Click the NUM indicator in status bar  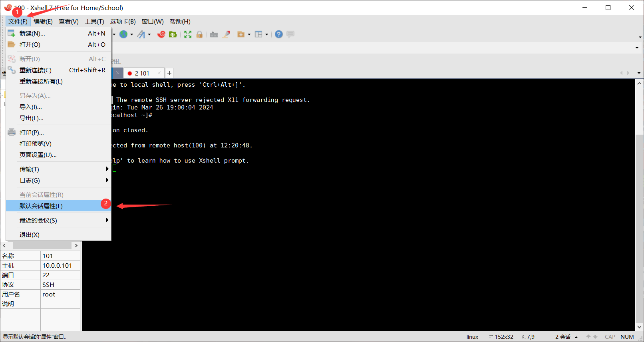click(627, 337)
